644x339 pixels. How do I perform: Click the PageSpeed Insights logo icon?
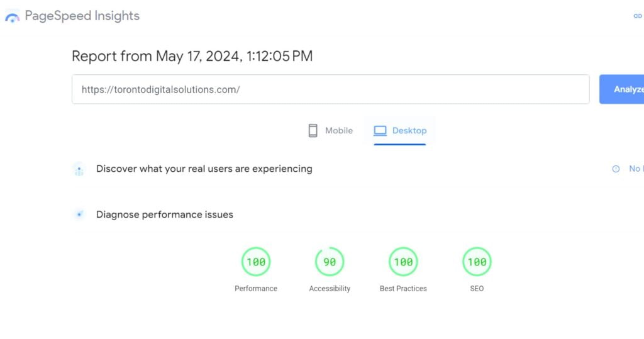pyautogui.click(x=13, y=16)
